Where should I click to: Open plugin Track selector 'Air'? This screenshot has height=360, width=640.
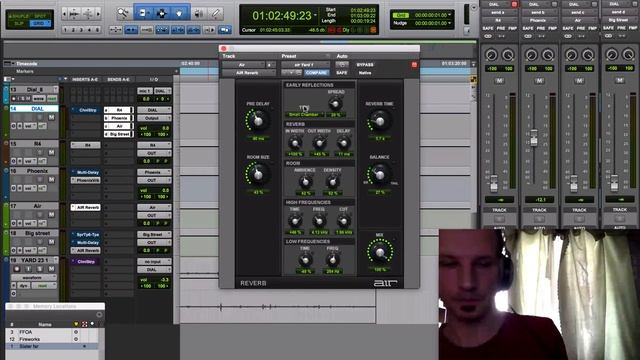click(x=244, y=64)
